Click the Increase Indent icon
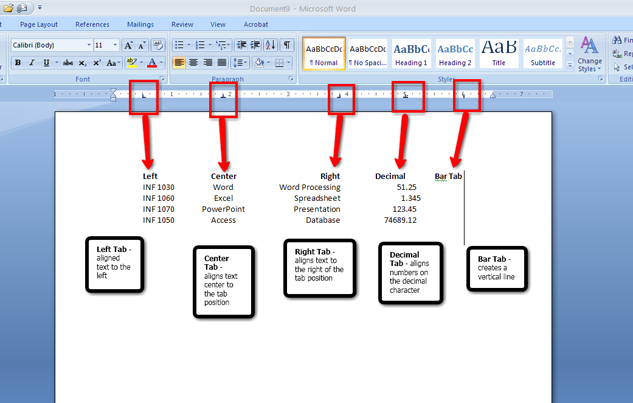Screen dimensions: 633x403 (x=256, y=45)
